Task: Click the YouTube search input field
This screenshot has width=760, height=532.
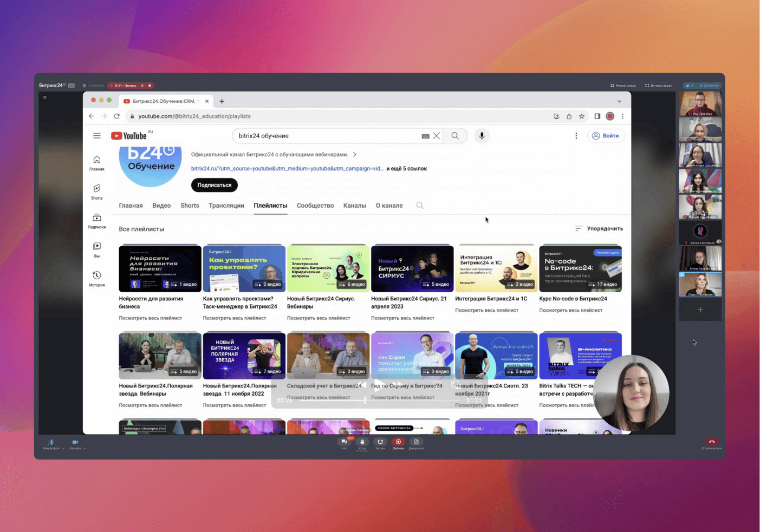Action: pyautogui.click(x=328, y=136)
